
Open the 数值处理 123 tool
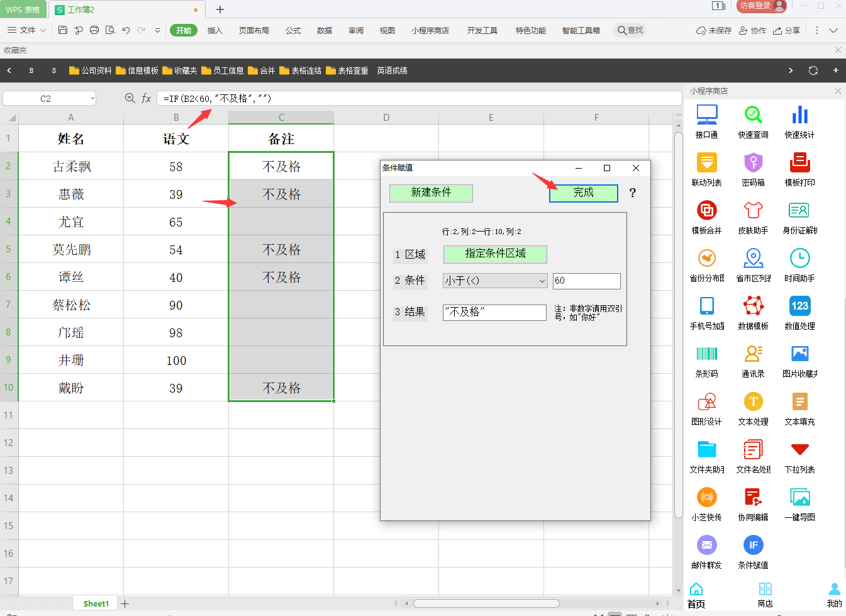(x=799, y=313)
